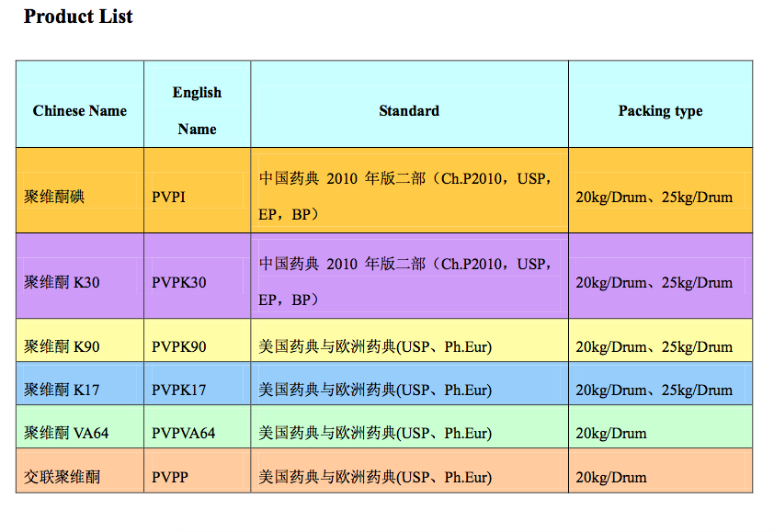The height and width of the screenshot is (532, 774).
Task: Select the '交联聚维酮' cell
Action: (80, 470)
